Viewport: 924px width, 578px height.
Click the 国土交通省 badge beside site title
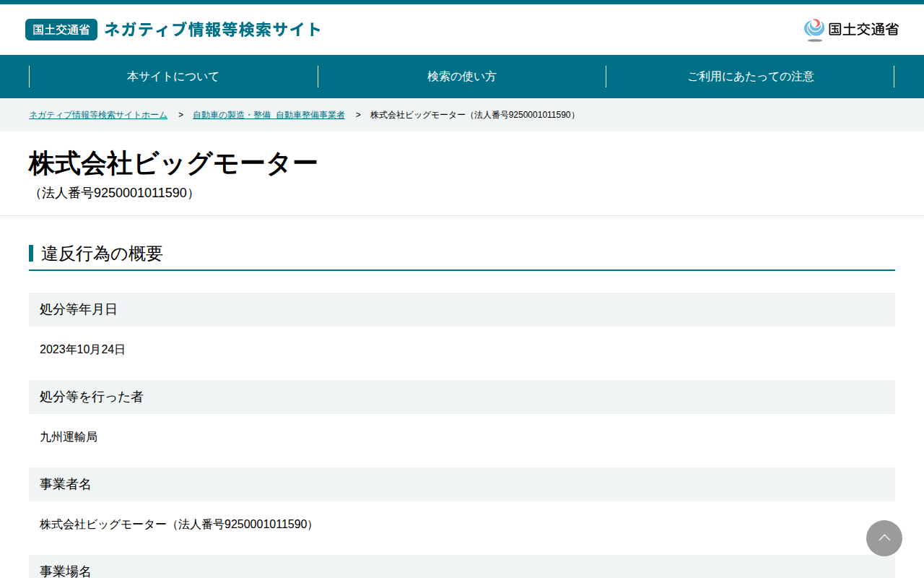(61, 30)
